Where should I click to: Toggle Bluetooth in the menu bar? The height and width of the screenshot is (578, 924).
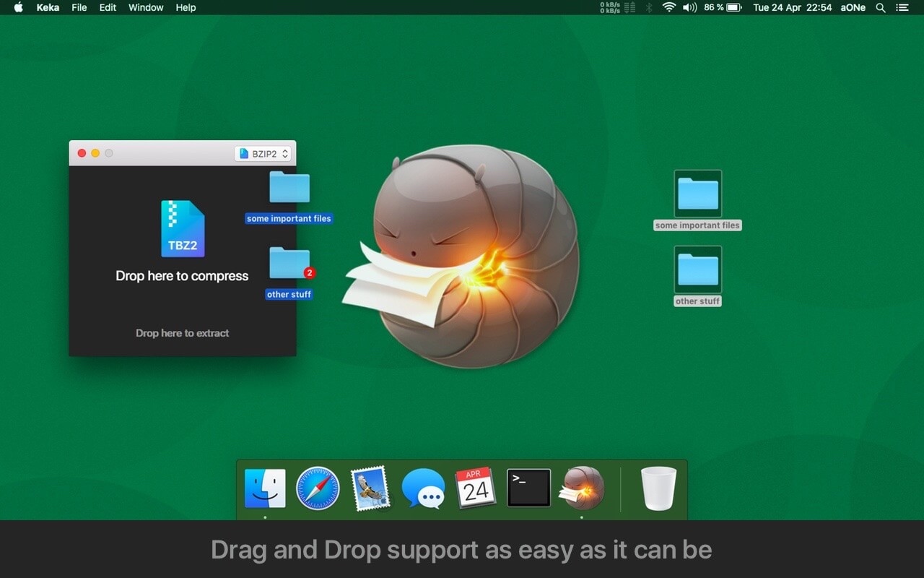pos(648,8)
